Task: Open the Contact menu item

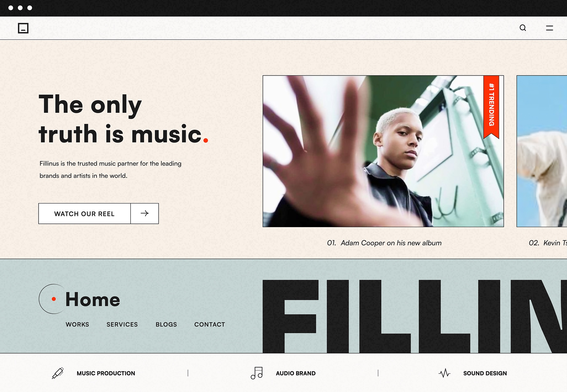Action: [210, 325]
